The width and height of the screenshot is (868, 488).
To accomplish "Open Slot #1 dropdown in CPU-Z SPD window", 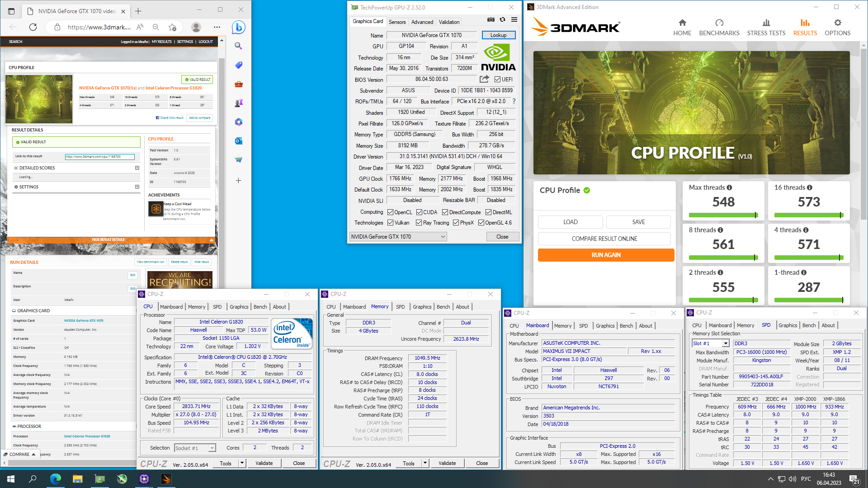I will click(x=710, y=343).
